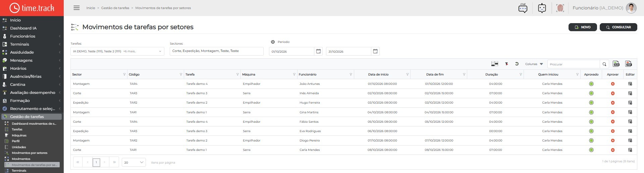Click cell 'Tarefa demo 4' for João Antunes
Image resolution: width=644 pixels, height=173 pixels.
coord(197,84)
